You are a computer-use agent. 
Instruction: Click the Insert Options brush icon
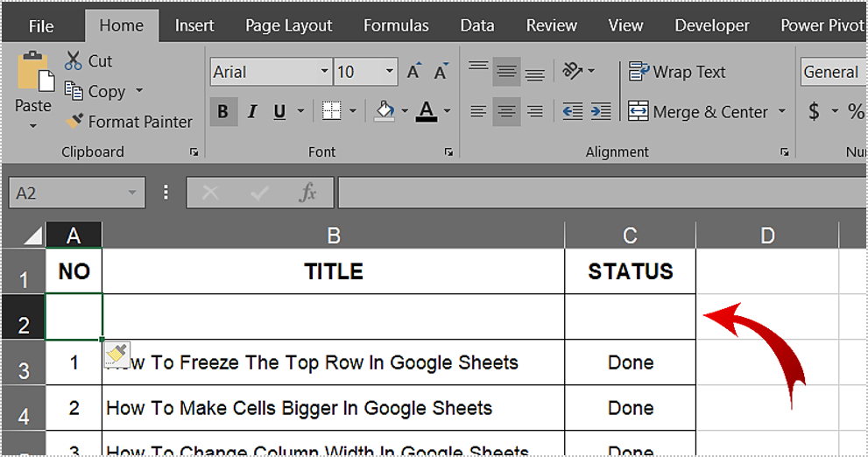pyautogui.click(x=117, y=355)
